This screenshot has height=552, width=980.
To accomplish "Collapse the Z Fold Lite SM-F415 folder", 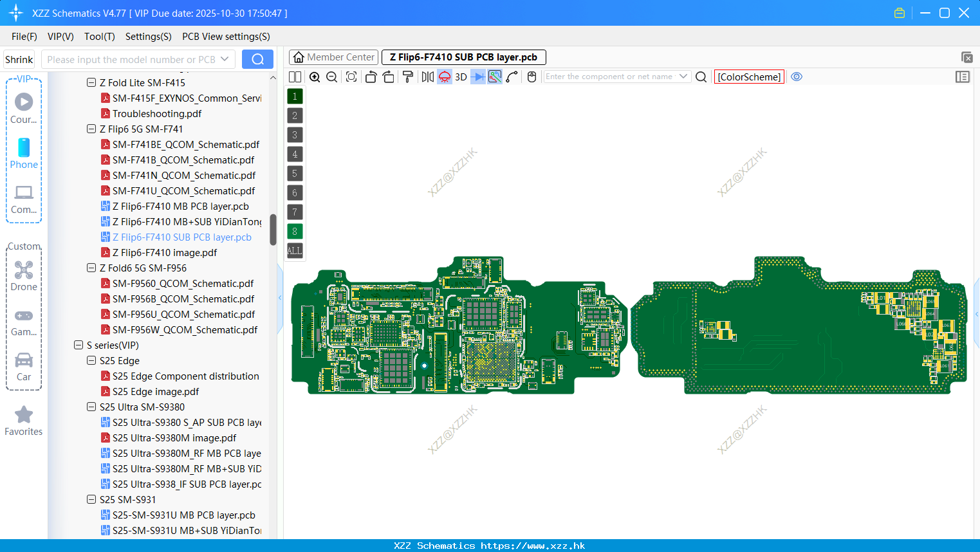I will 91,82.
